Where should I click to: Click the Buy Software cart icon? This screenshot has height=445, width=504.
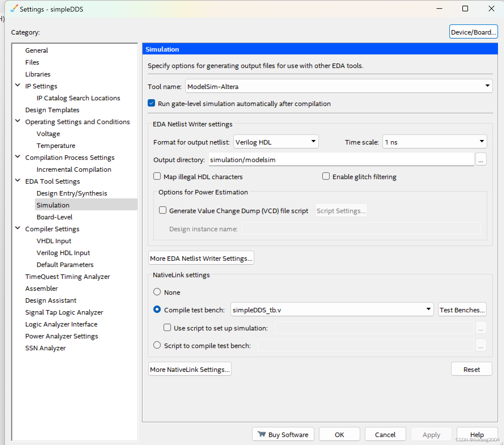pos(261,434)
